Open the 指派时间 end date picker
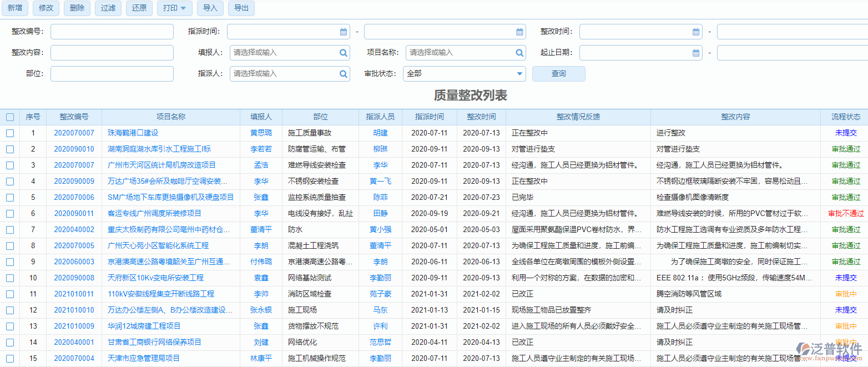Image resolution: width=868 pixels, height=367 pixels. click(519, 32)
